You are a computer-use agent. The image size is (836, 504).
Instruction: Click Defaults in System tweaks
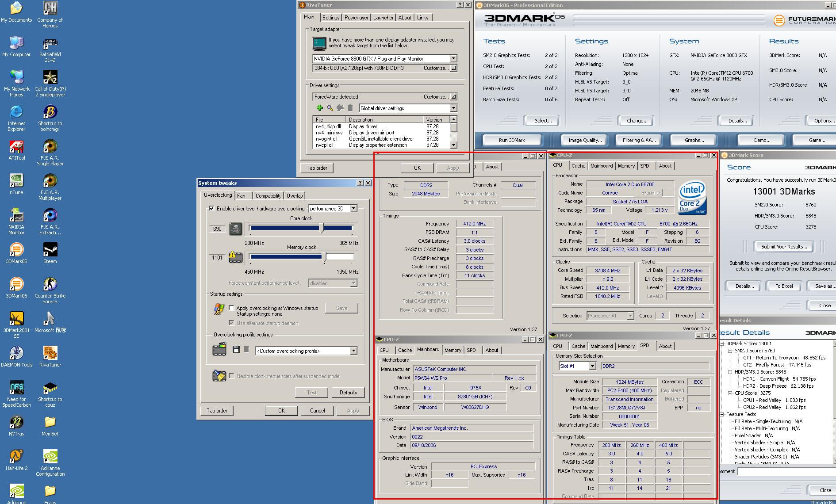[x=348, y=393]
